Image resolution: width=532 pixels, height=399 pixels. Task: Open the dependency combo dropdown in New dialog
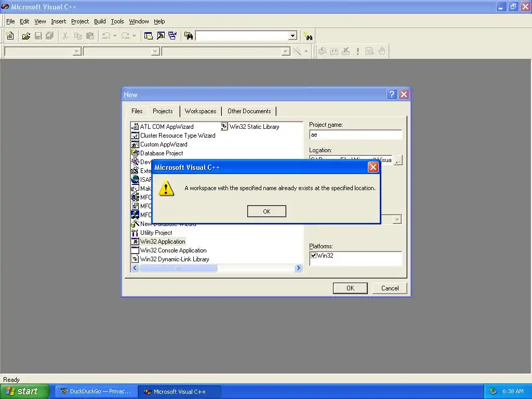(397, 220)
